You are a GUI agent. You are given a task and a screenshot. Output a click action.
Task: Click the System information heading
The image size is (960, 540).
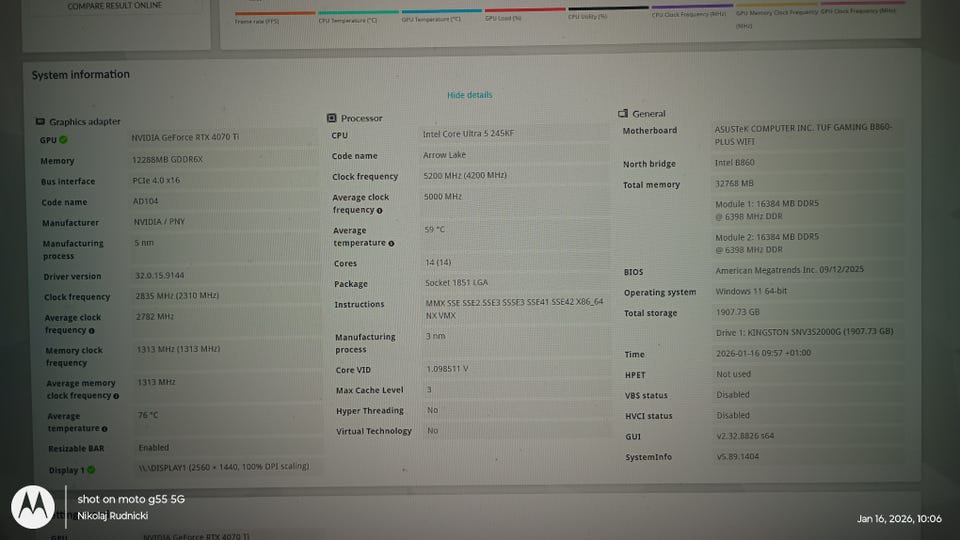[x=81, y=75]
